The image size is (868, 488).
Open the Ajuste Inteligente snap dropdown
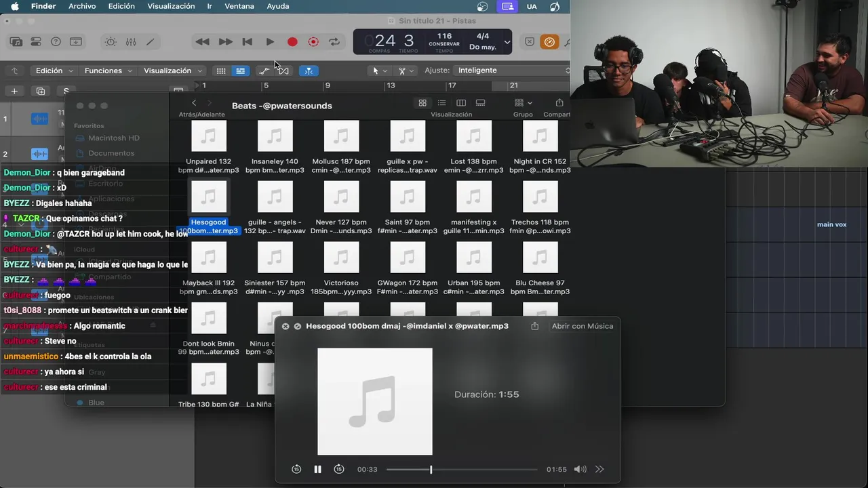tap(513, 70)
